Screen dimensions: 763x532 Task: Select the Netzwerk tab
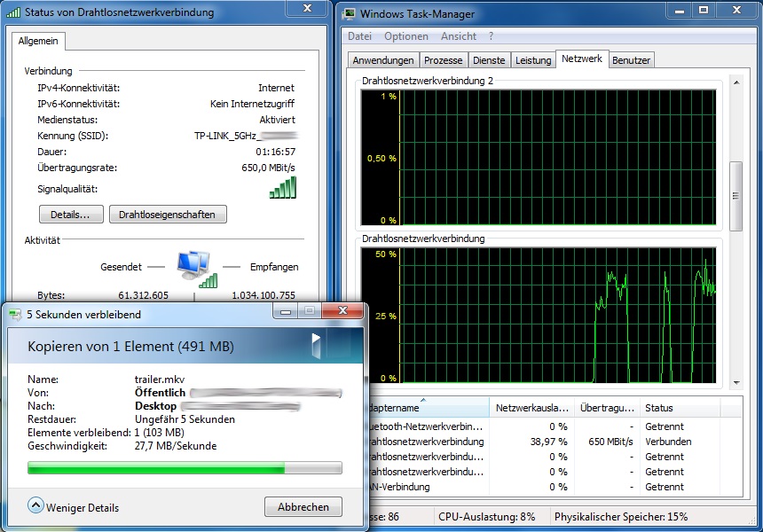(582, 59)
